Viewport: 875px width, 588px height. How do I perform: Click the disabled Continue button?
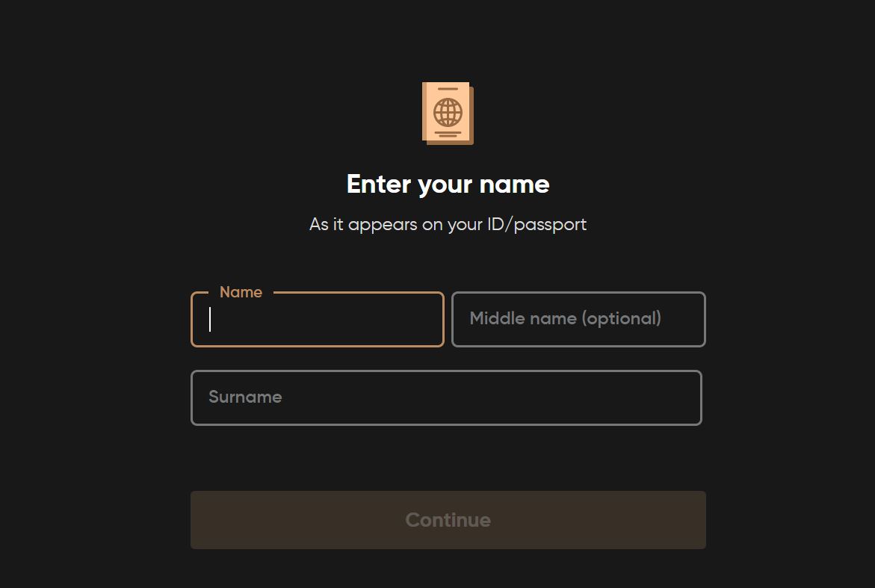click(448, 520)
